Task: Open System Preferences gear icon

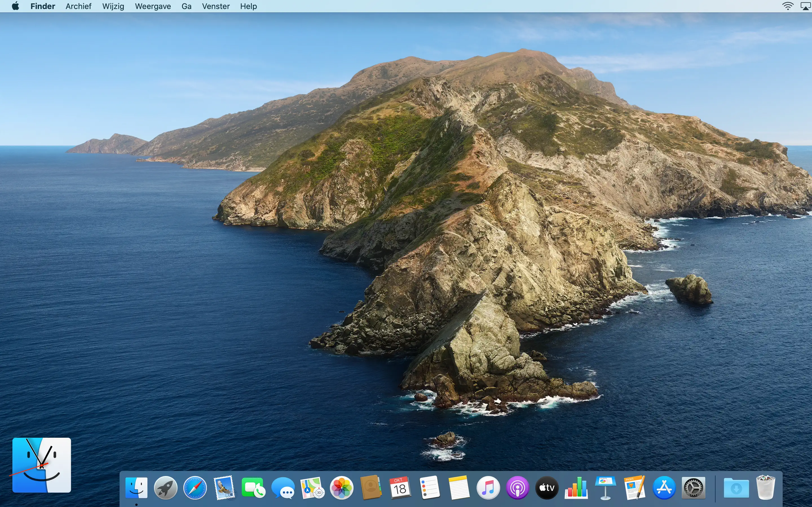Action: [x=693, y=488]
